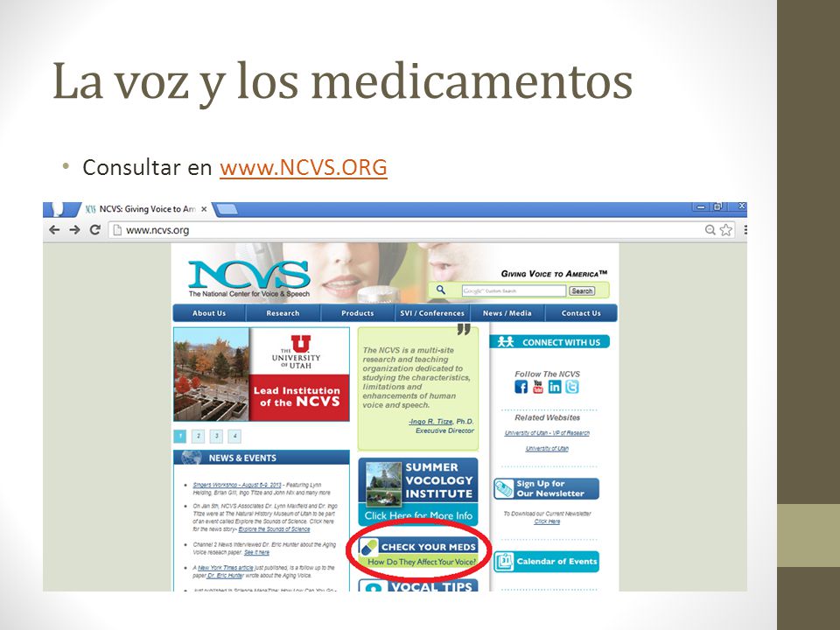Click the browser forward arrow

coord(74,230)
